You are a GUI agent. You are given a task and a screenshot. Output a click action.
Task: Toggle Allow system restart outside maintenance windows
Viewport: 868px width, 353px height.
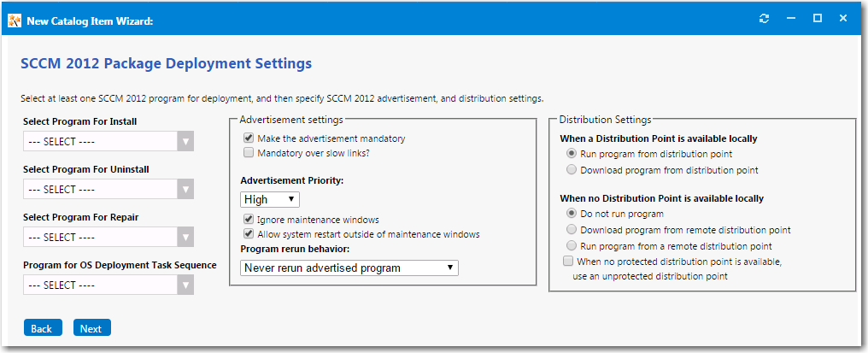click(249, 234)
